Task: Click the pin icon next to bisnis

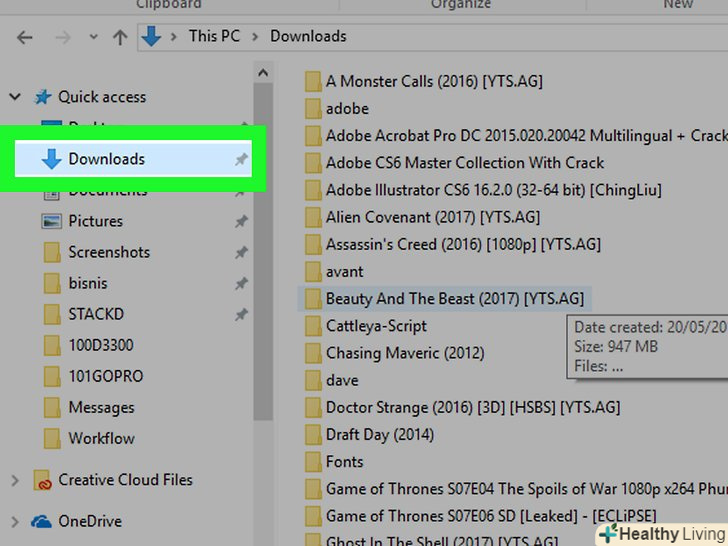Action: pyautogui.click(x=241, y=283)
